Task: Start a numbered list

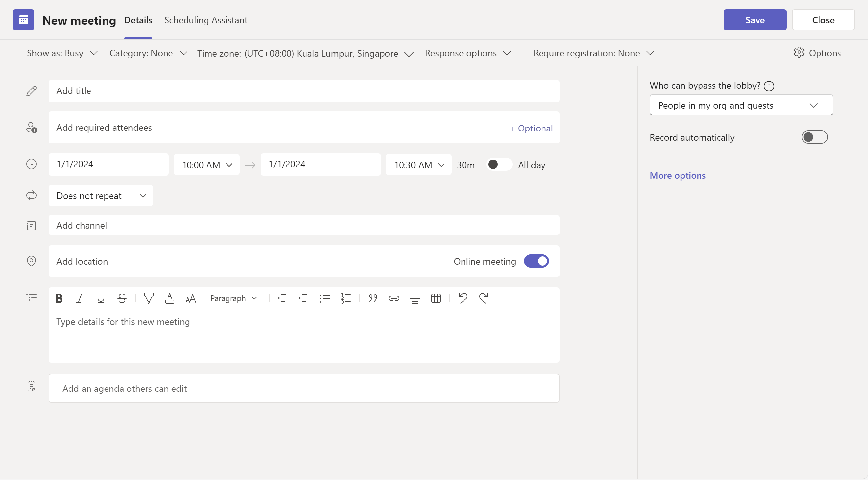Action: [346, 298]
